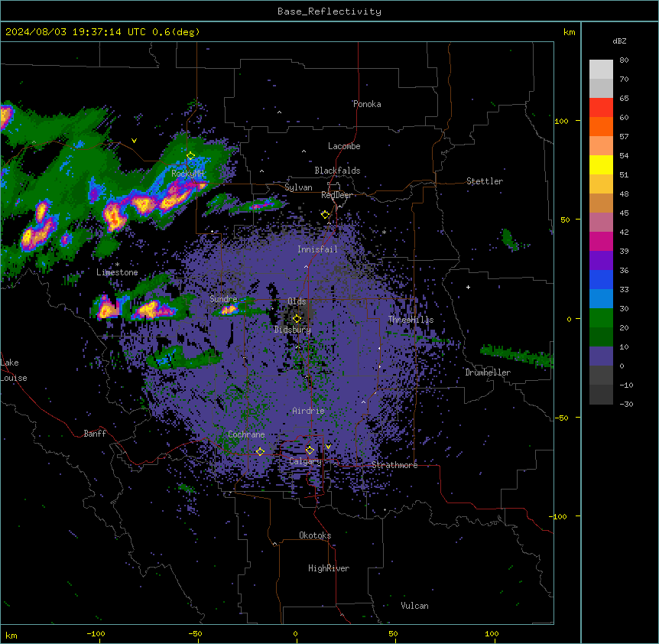Click the Ponoka city label
Viewport: 659px width, 644px height.
[x=367, y=104]
